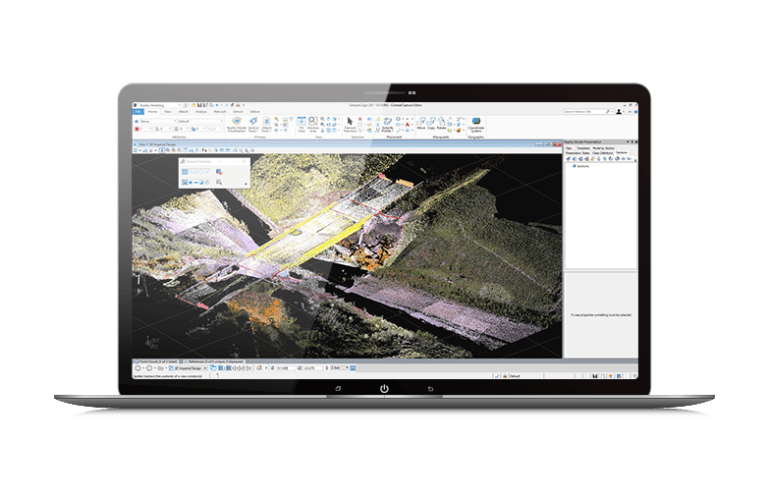
Task: Click the Reality Model Presentation ribbon icon
Action: (236, 123)
